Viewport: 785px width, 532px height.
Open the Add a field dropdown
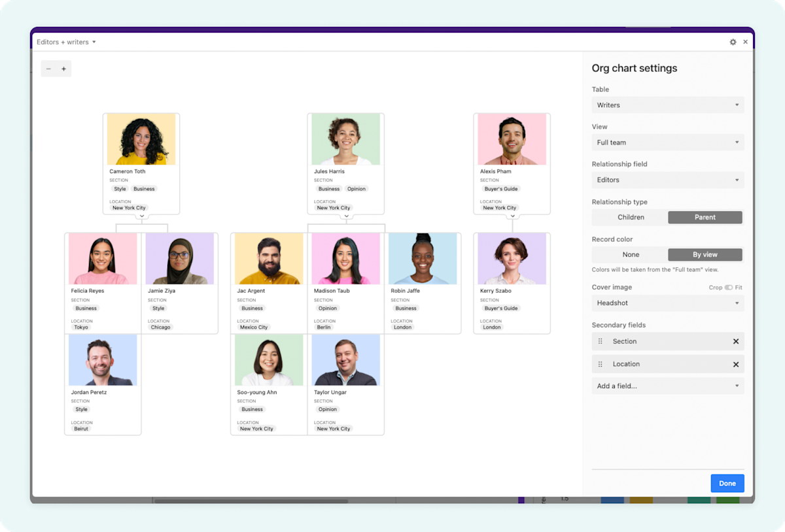coord(667,386)
